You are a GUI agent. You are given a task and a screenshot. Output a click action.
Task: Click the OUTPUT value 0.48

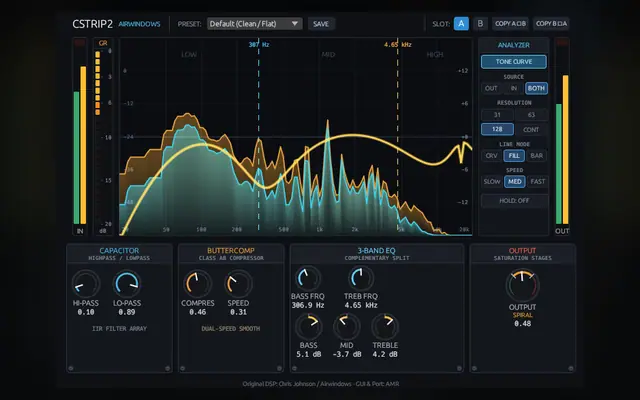coord(522,324)
